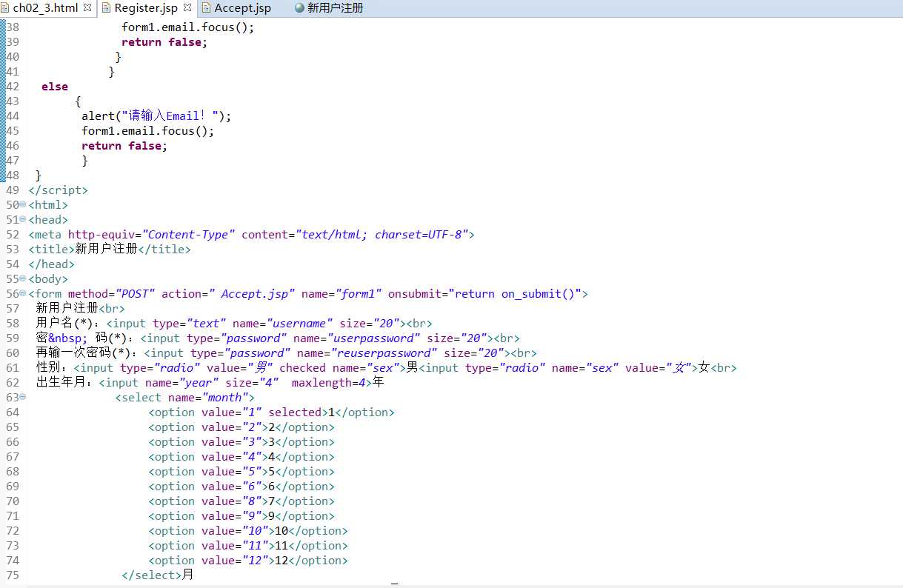Image resolution: width=903 pixels, height=588 pixels.
Task: Close the ch02_3.html tab
Action: (87, 7)
